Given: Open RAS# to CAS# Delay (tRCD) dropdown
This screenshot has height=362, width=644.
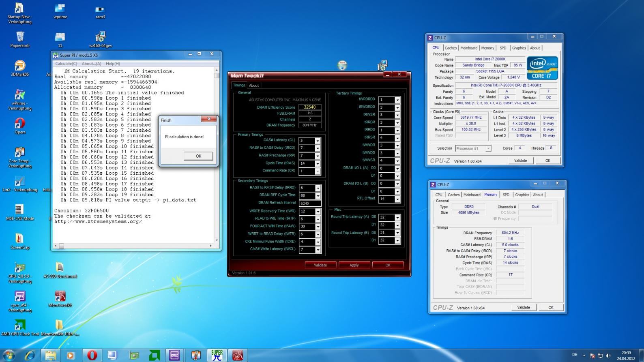Looking at the screenshot, I should (x=318, y=148).
